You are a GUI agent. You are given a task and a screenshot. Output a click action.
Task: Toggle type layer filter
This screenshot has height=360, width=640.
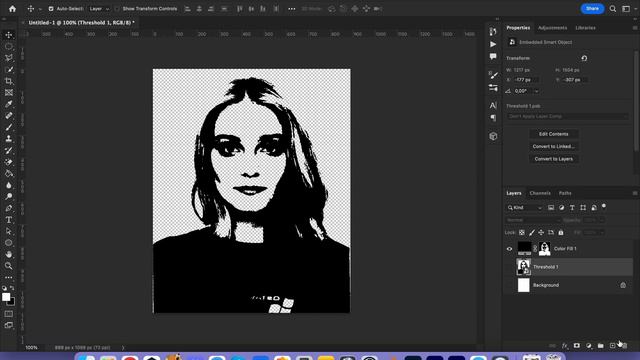572,208
